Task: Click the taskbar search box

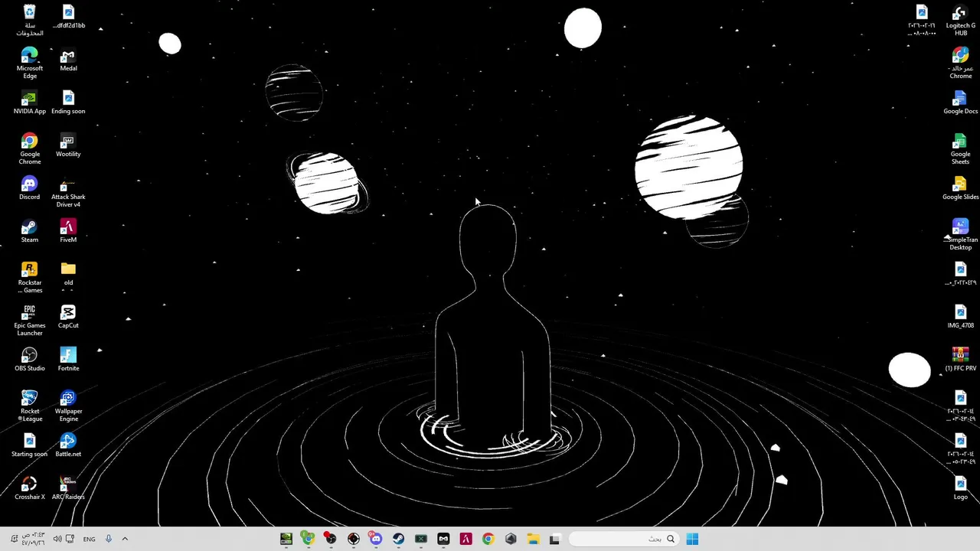Action: pos(624,539)
